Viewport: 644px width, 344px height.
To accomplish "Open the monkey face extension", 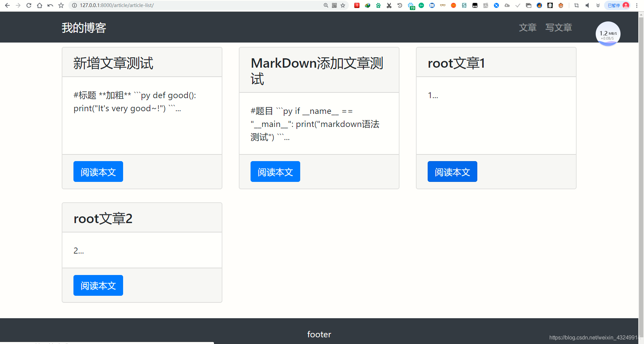I will pos(561,5).
